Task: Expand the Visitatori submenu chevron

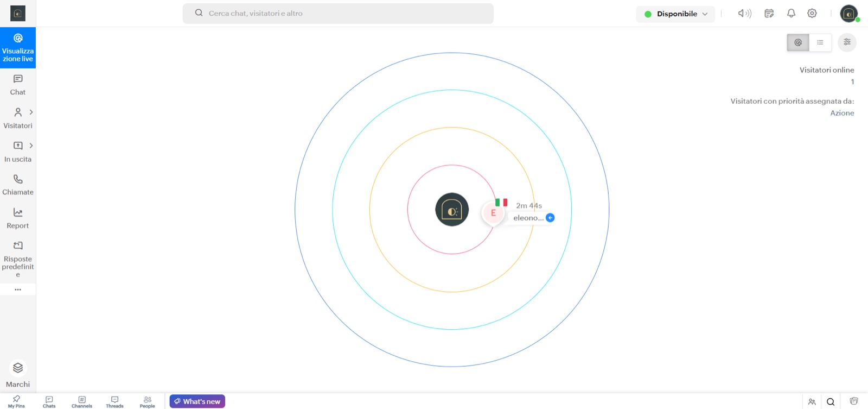Action: click(31, 112)
